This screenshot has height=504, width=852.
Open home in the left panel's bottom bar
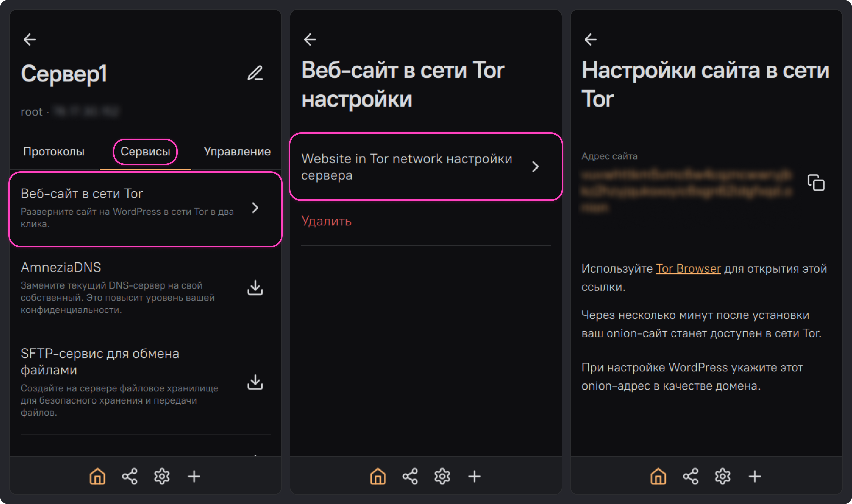tap(98, 476)
